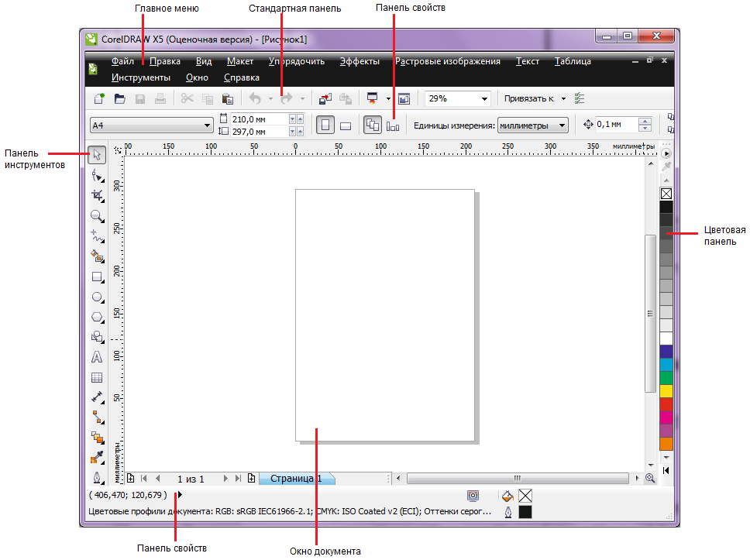The width and height of the screenshot is (750, 560).
Task: Open the Welcome screen icon
Action: [x=404, y=98]
